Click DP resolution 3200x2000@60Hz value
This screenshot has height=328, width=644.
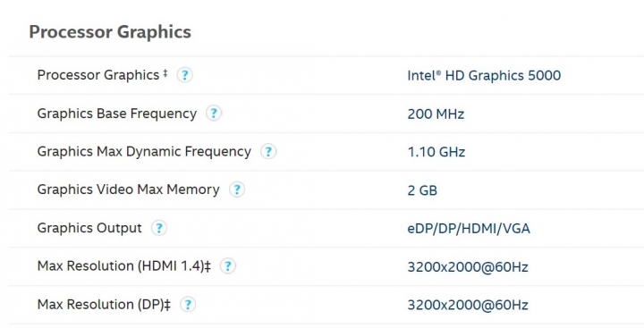point(468,305)
